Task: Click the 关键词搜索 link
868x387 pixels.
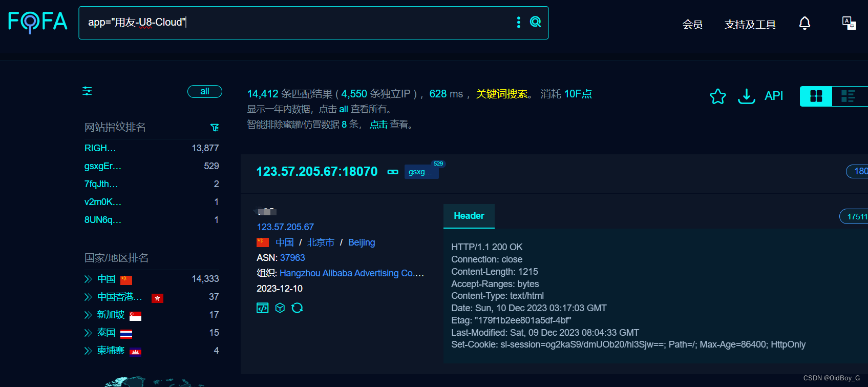Action: pyautogui.click(x=502, y=94)
